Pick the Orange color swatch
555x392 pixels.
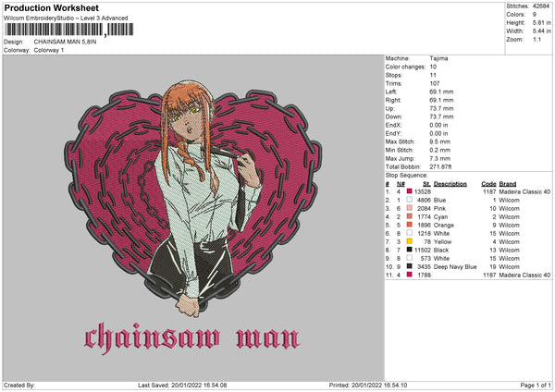click(409, 225)
